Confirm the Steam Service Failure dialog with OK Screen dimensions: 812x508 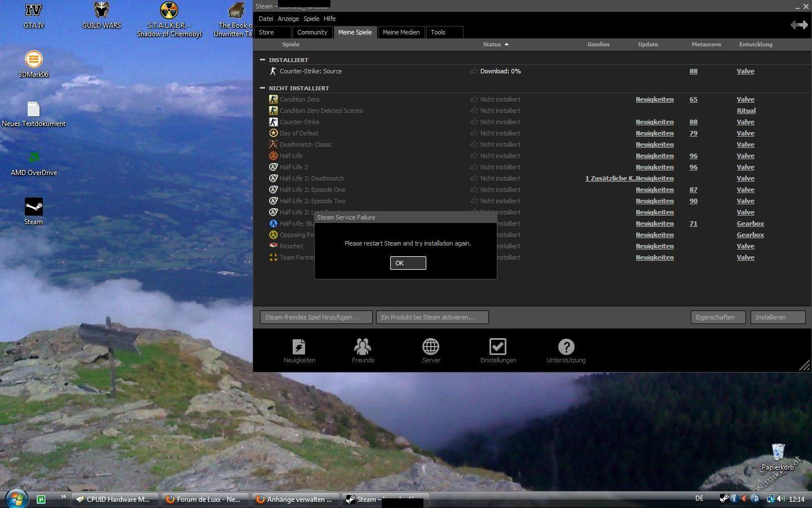coord(408,263)
